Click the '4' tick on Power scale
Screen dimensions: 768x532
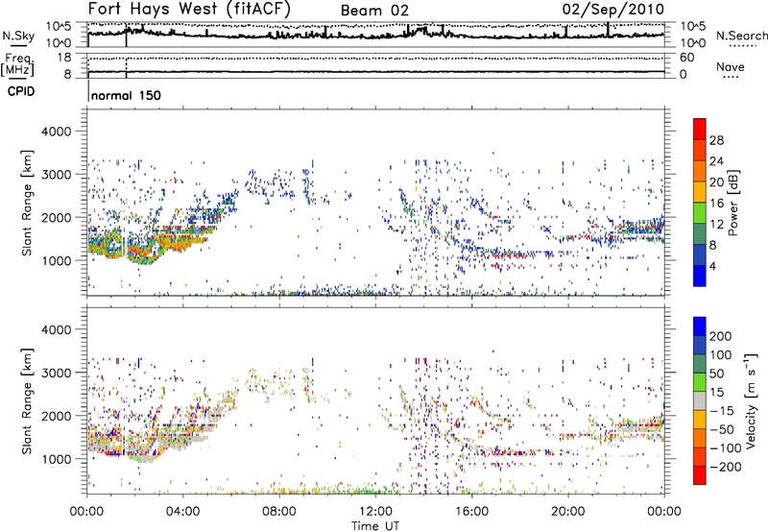point(712,266)
